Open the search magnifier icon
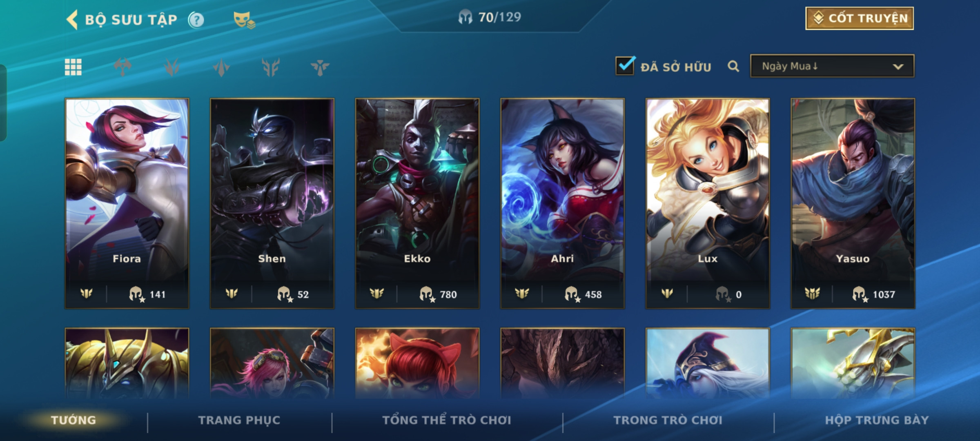The width and height of the screenshot is (980, 441). point(733,66)
